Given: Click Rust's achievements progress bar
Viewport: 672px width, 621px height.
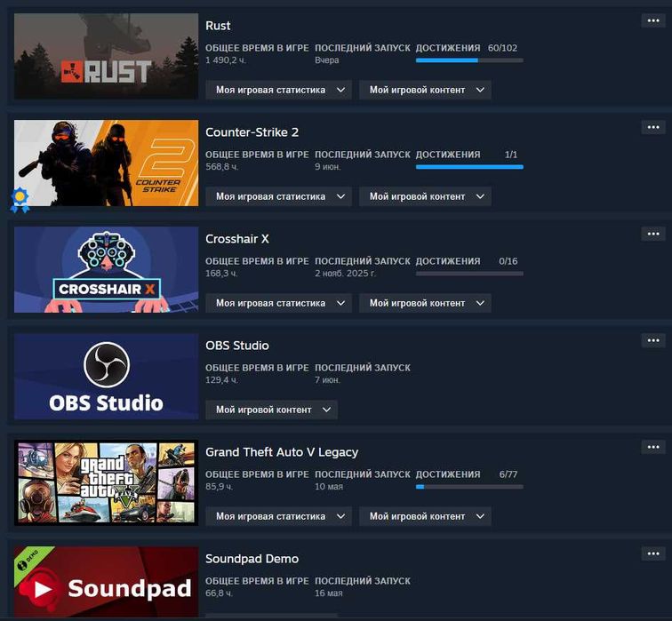Looking at the screenshot, I should 469,60.
